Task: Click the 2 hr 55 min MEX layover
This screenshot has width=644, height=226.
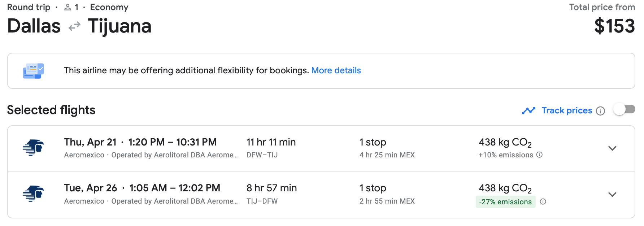Action: coord(387,201)
